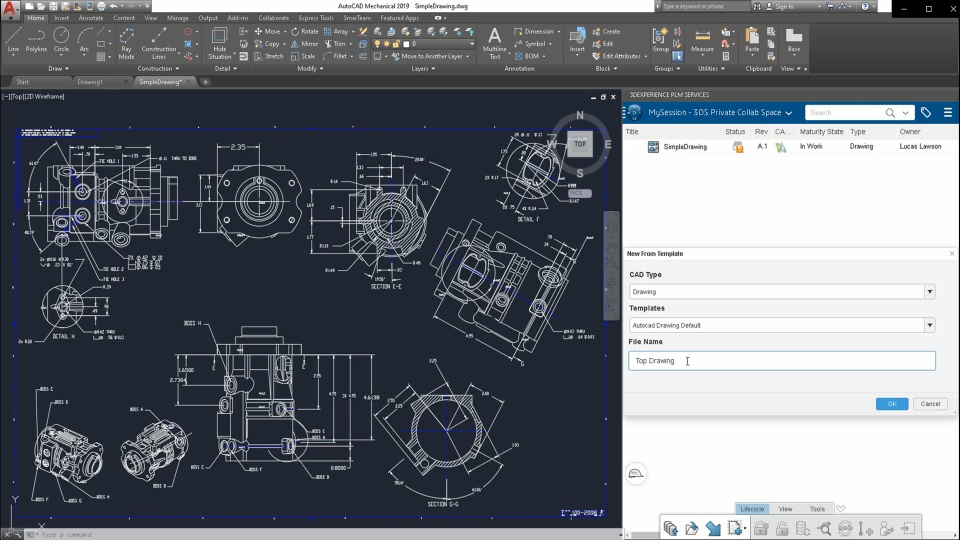Image resolution: width=960 pixels, height=540 pixels.
Task: Click the tag icon in PLM panel
Action: [x=926, y=113]
